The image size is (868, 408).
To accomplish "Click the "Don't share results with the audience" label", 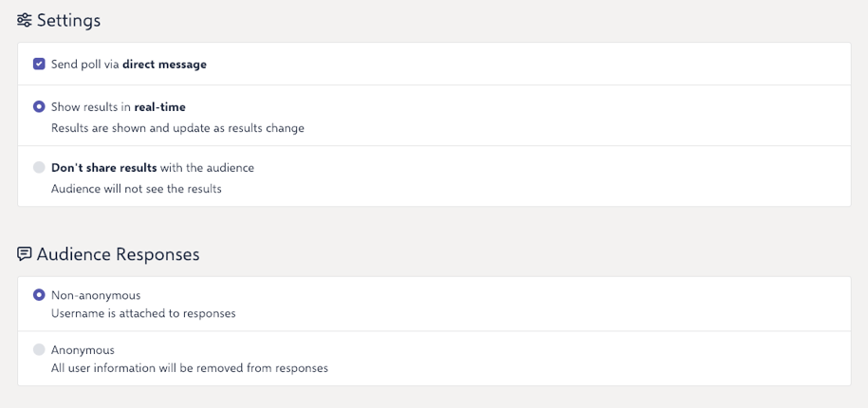I will tap(153, 167).
